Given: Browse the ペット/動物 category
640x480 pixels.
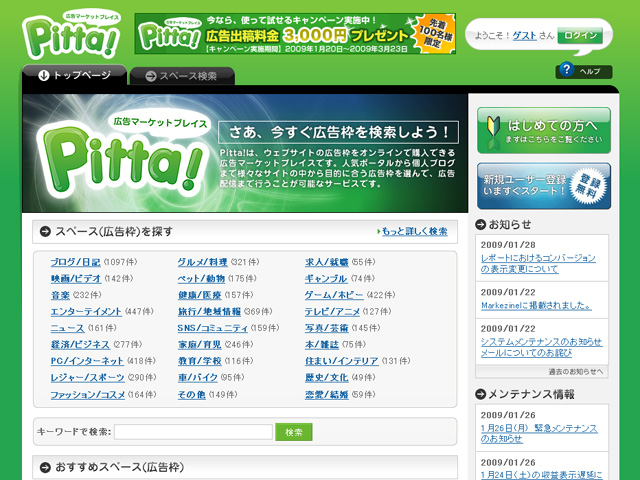Looking at the screenshot, I should click(x=201, y=278).
